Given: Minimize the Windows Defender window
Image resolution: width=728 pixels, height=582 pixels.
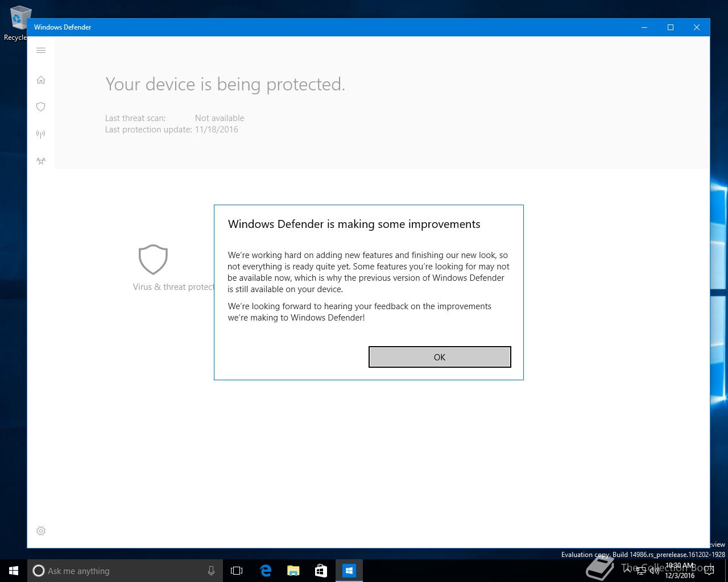Looking at the screenshot, I should 644,27.
